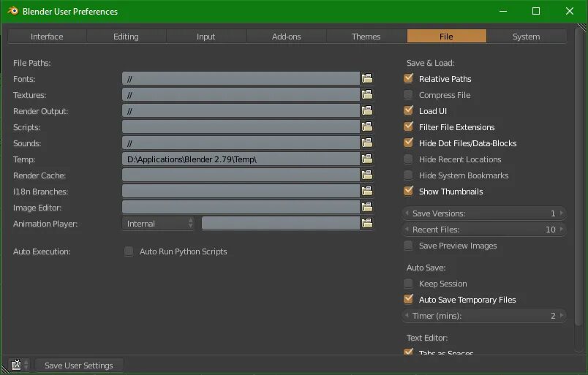Decrease Timer minutes with left arrow
Image resolution: width=588 pixels, height=375 pixels.
407,315
